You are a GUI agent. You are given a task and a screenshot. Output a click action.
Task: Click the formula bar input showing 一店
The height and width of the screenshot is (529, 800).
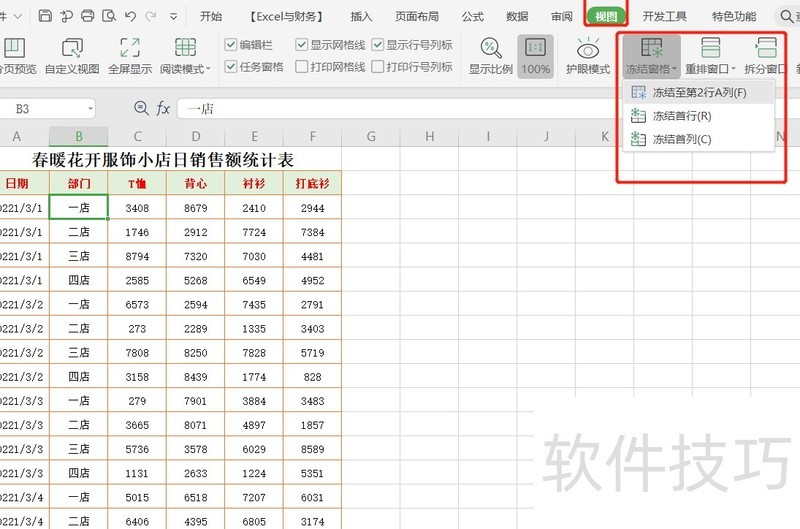(x=400, y=108)
